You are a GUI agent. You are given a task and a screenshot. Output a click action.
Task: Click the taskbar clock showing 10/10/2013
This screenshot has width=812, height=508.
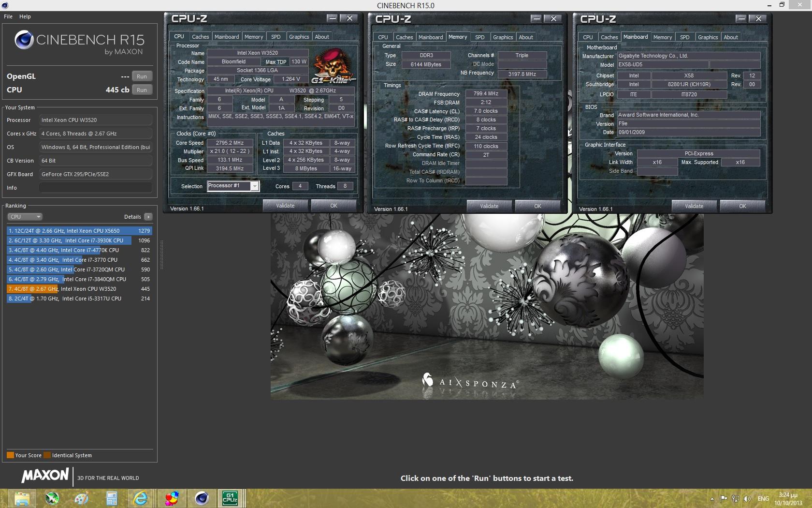[x=788, y=499]
